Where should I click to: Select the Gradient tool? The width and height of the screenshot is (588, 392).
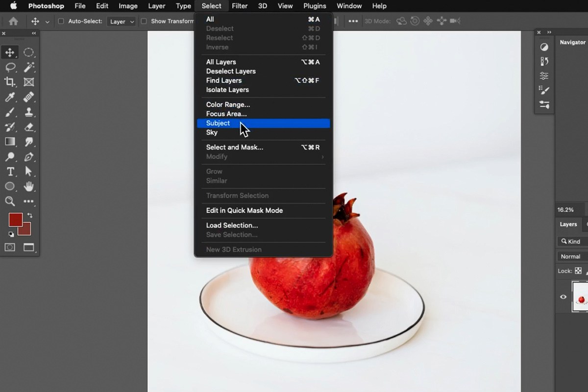pos(10,142)
